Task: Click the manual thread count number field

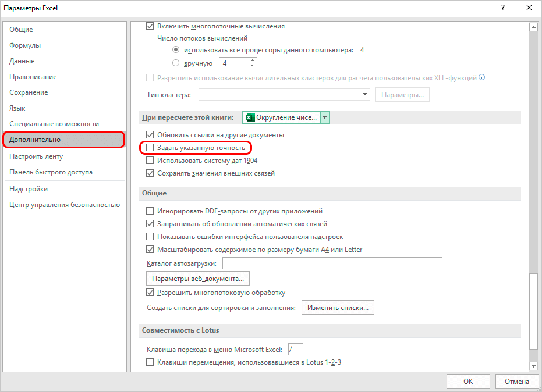Action: click(x=235, y=63)
